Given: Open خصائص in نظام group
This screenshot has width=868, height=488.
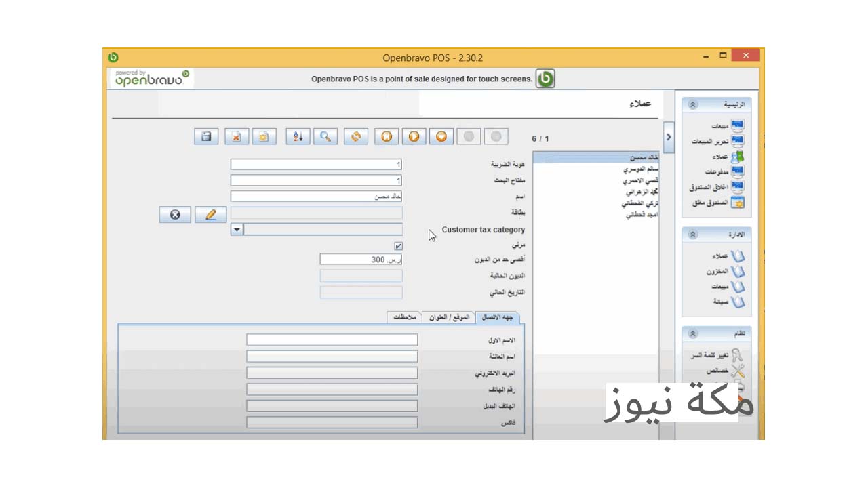Looking at the screenshot, I should point(726,371).
